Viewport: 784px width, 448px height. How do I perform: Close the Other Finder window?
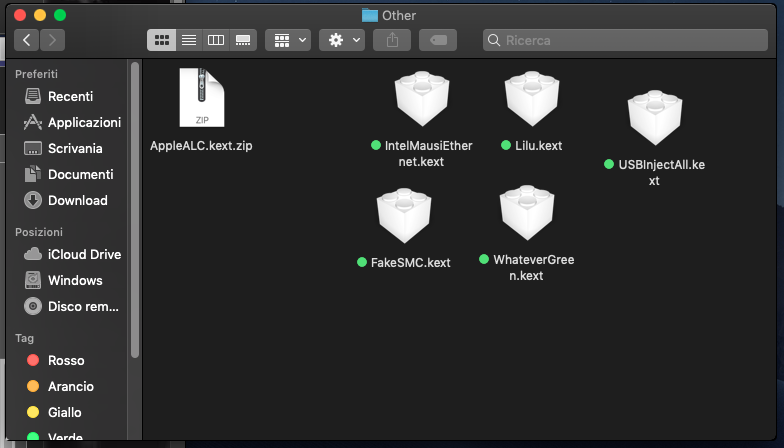(x=20, y=15)
